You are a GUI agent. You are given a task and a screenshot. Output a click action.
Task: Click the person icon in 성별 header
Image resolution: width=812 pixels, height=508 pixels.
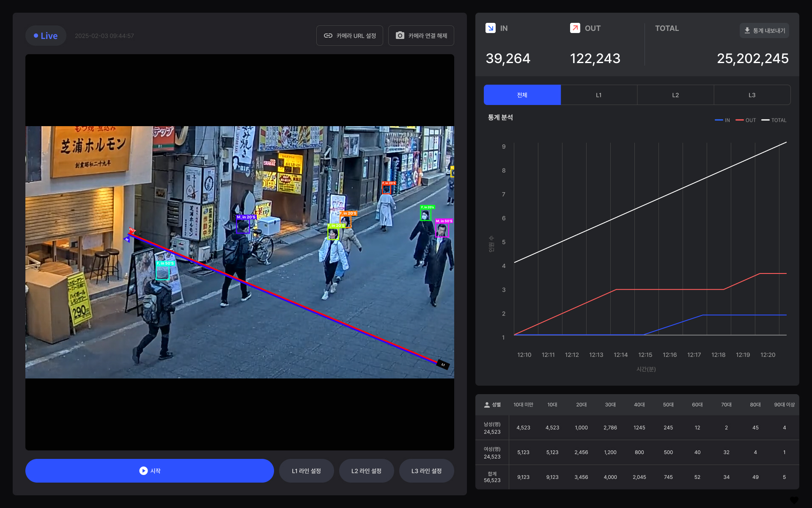coord(487,405)
